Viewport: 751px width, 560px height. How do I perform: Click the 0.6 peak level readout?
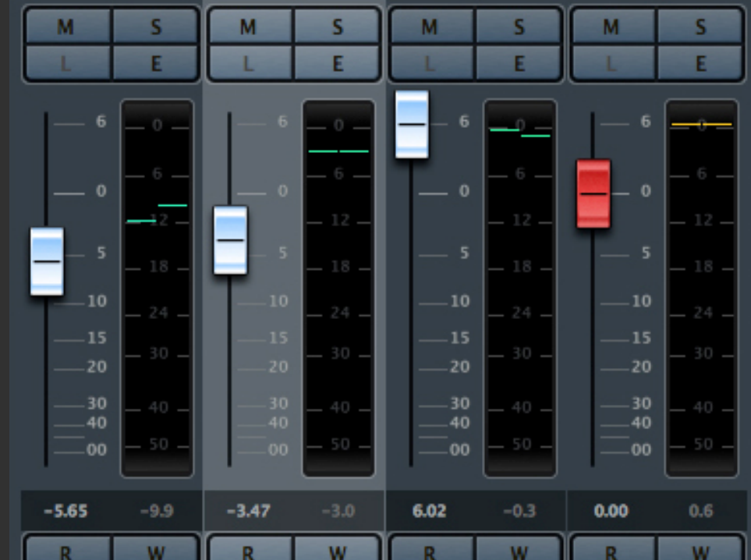[700, 512]
